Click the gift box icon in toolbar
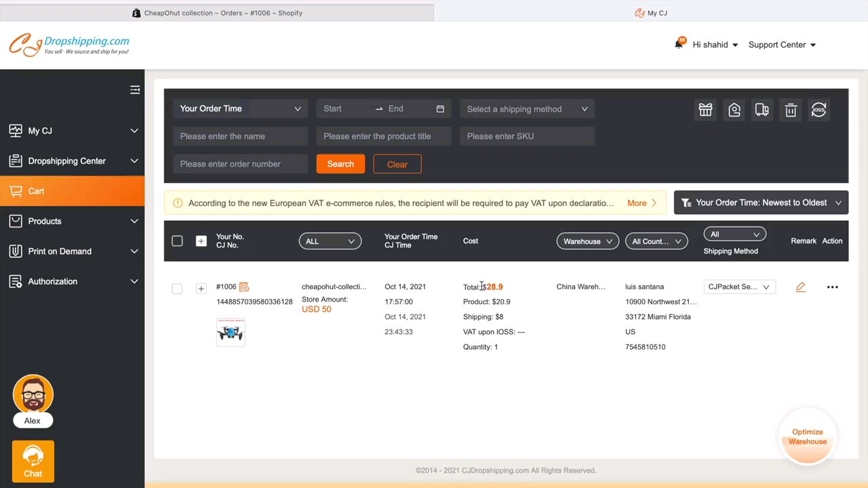 [705, 110]
